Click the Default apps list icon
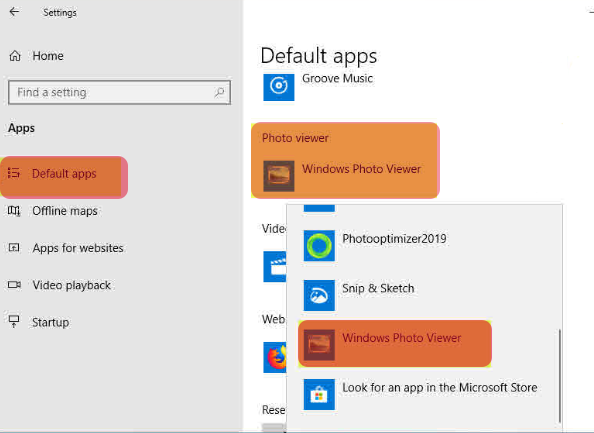This screenshot has height=433, width=594. coord(14,173)
